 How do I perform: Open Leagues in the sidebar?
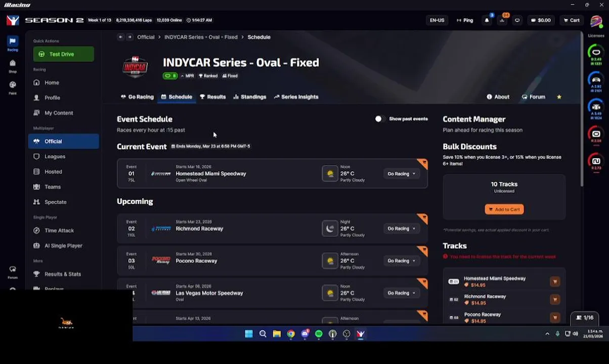point(63,156)
